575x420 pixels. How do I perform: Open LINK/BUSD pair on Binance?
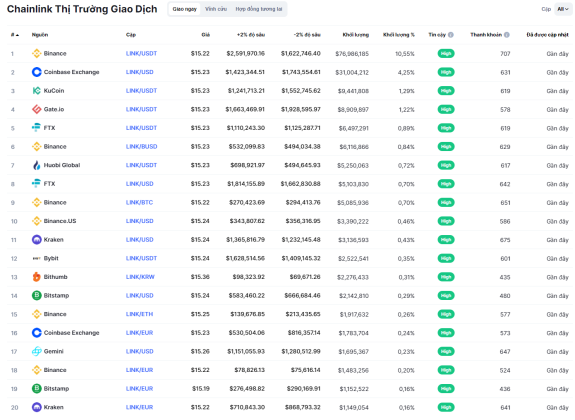pyautogui.click(x=141, y=146)
